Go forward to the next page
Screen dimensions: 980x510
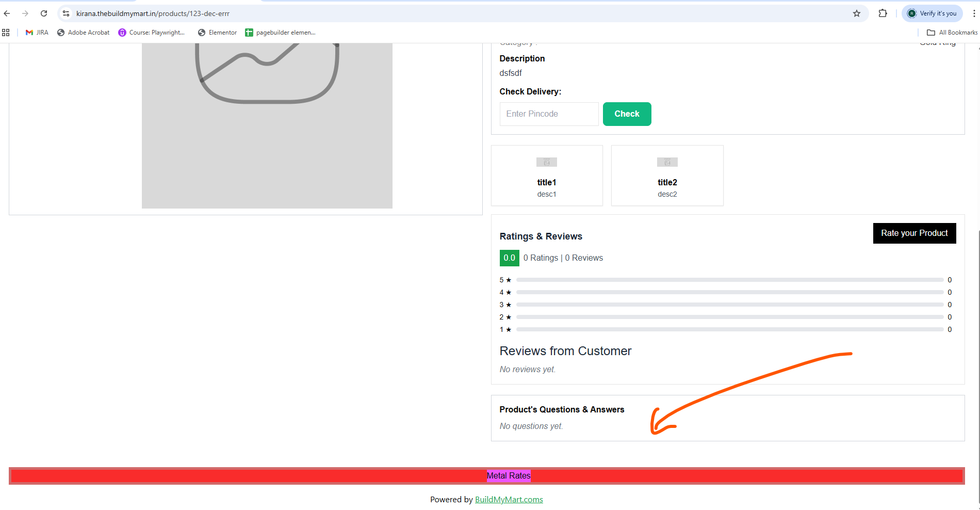point(25,13)
